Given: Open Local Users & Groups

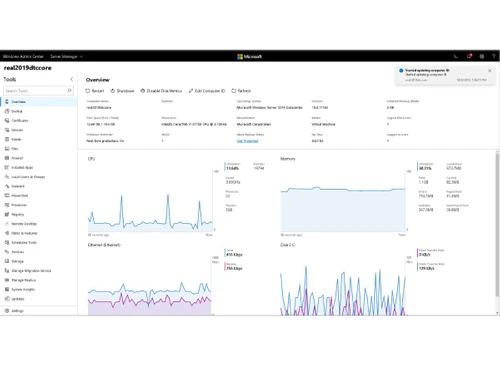Looking at the screenshot, I should coord(39,177).
